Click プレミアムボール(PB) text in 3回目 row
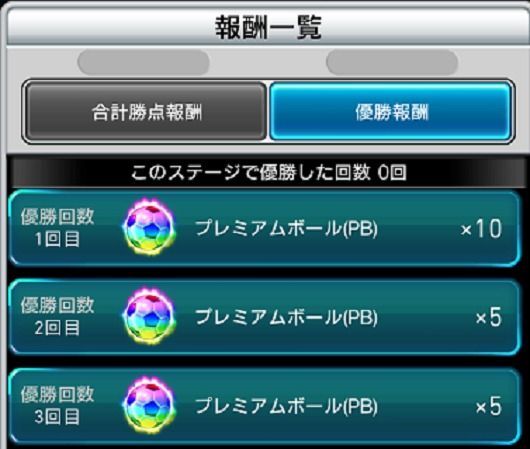Image resolution: width=530 pixels, height=449 pixels. [286, 406]
